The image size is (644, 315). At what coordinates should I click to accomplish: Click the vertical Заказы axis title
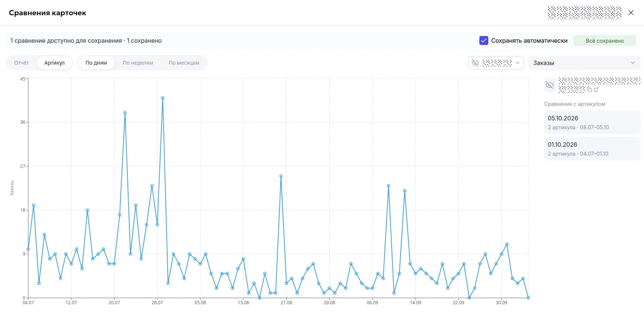pyautogui.click(x=12, y=188)
